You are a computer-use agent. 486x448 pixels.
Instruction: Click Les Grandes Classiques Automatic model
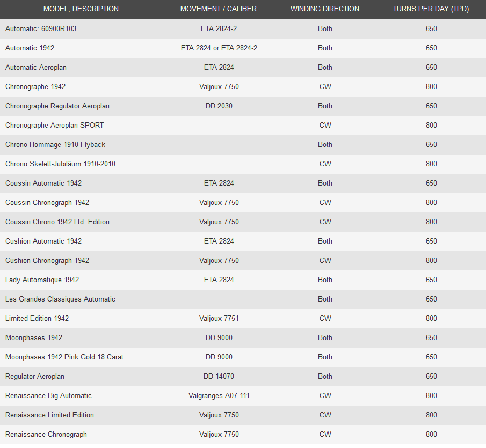(x=60, y=299)
